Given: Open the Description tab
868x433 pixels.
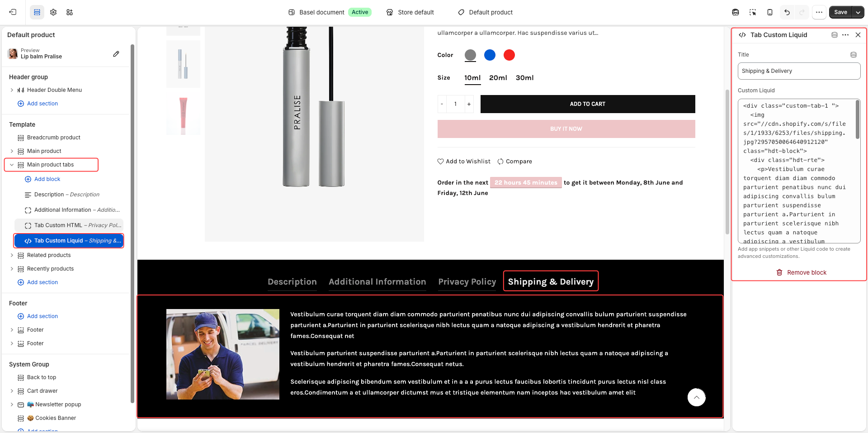Looking at the screenshot, I should coord(292,282).
